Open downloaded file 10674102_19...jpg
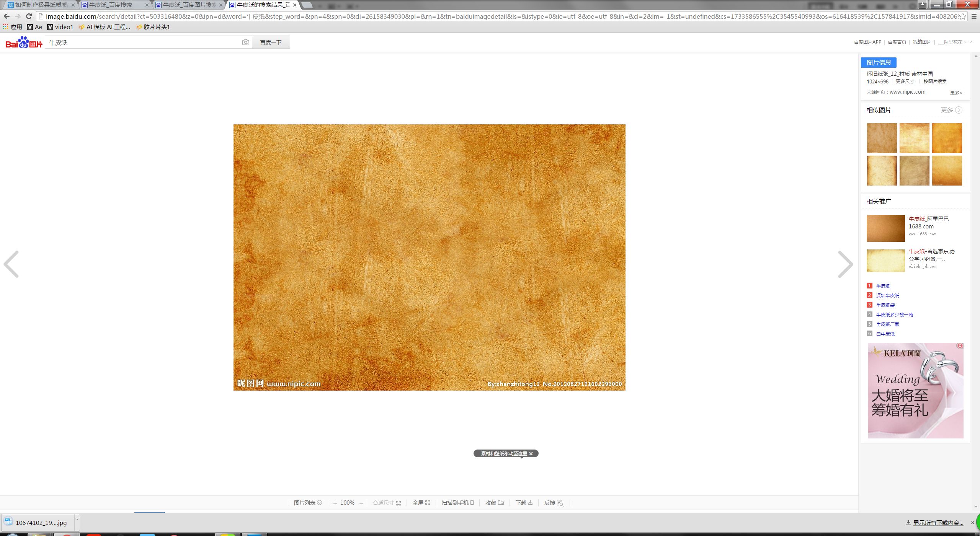This screenshot has height=536, width=980. coord(38,523)
